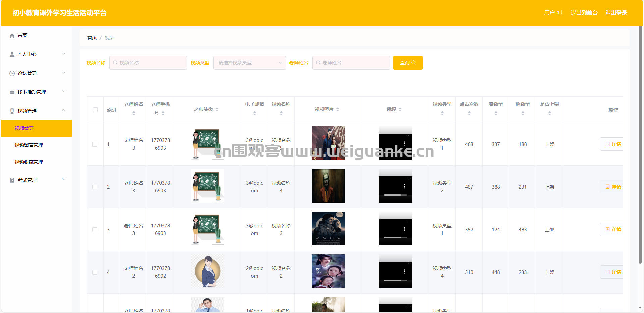Toggle the select-all header checkbox

95,110
